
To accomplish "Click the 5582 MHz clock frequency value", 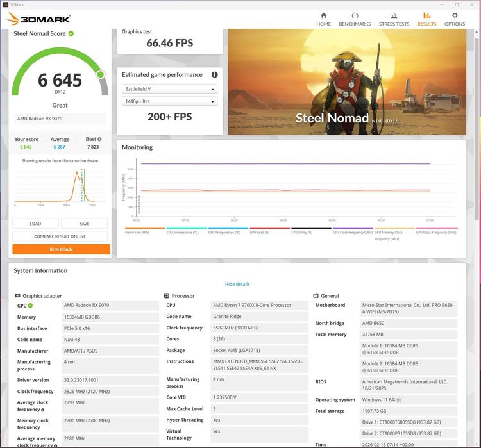I will (259, 328).
